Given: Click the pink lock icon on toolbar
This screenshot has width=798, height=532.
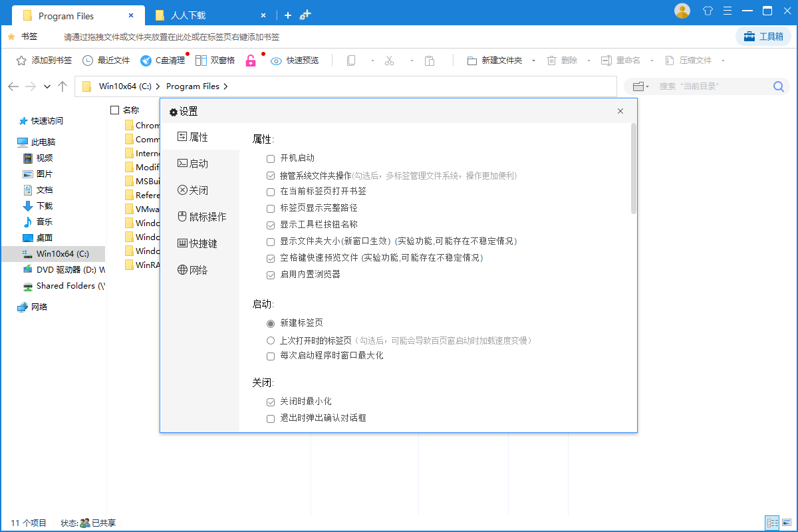Looking at the screenshot, I should coord(251,60).
